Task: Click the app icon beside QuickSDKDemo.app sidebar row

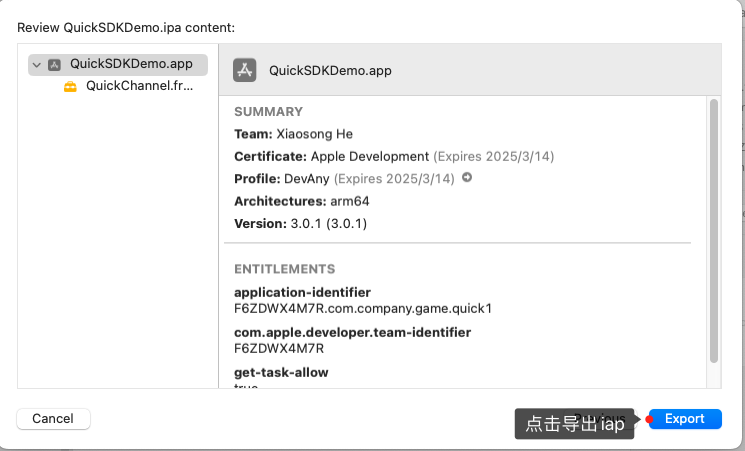Action: pyautogui.click(x=54, y=65)
